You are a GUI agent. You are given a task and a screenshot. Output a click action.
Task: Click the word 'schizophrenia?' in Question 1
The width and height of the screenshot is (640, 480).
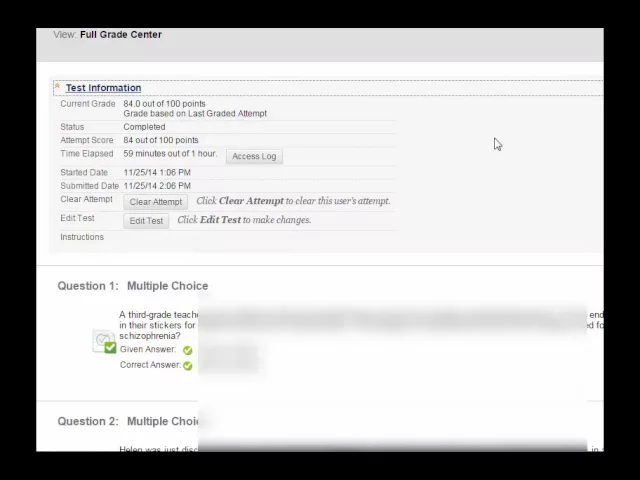[x=150, y=336]
